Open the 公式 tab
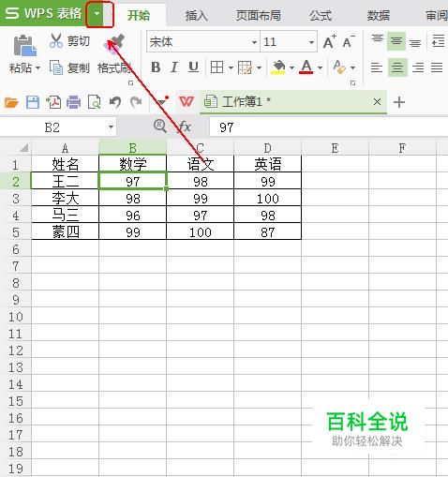The image size is (448, 477). click(321, 15)
